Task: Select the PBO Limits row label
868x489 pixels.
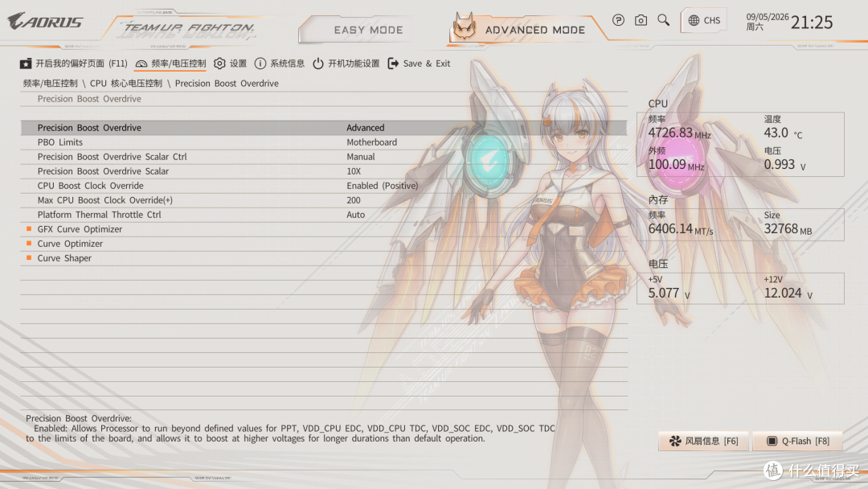Action: click(59, 142)
